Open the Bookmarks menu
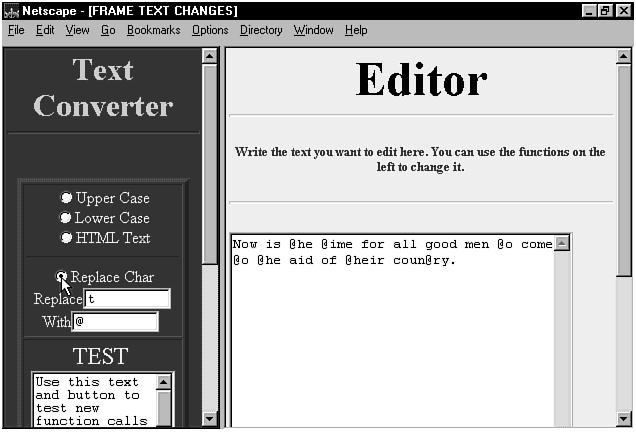636x435 pixels. (x=153, y=30)
